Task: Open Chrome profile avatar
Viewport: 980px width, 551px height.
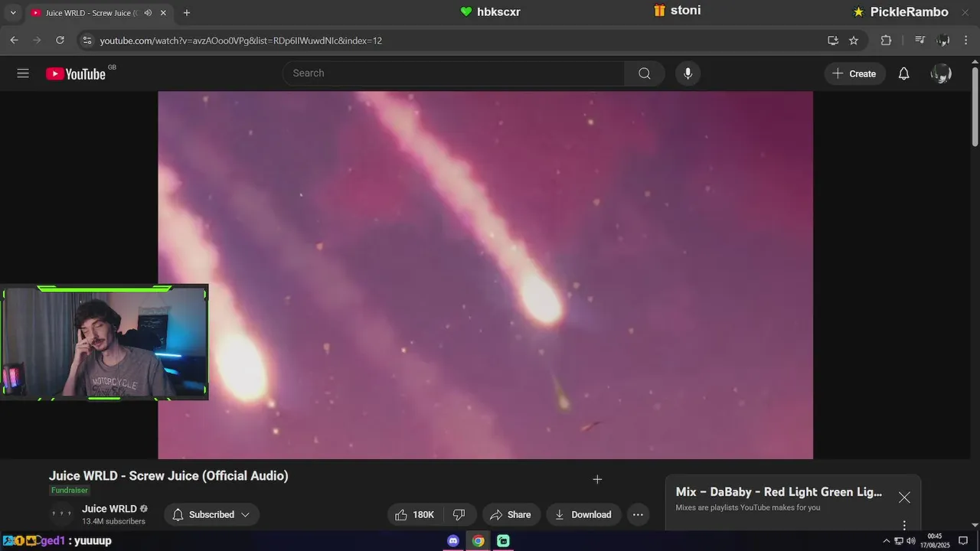Action: pyautogui.click(x=943, y=41)
